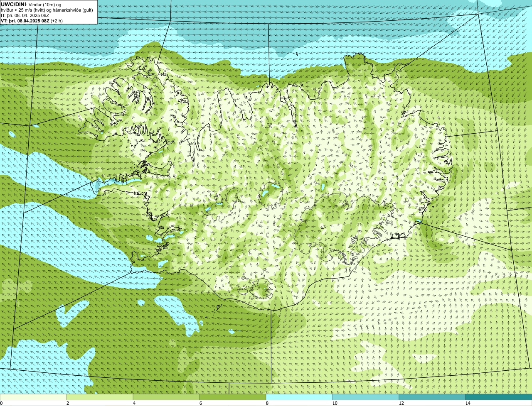Click the aqua 10–12 legend swatch
Image resolution: width=532 pixels, height=406 pixels.
pyautogui.click(x=366, y=397)
